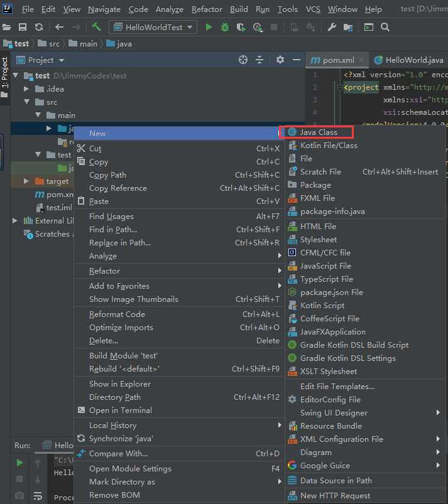This screenshot has height=504, width=448.
Task: Choose Cut in context menu
Action: click(179, 149)
